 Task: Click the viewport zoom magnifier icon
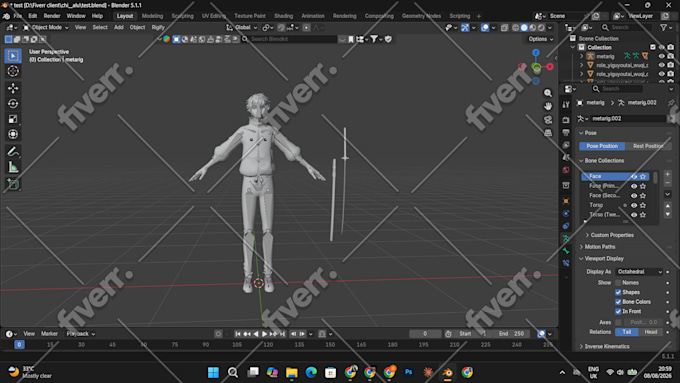click(548, 93)
